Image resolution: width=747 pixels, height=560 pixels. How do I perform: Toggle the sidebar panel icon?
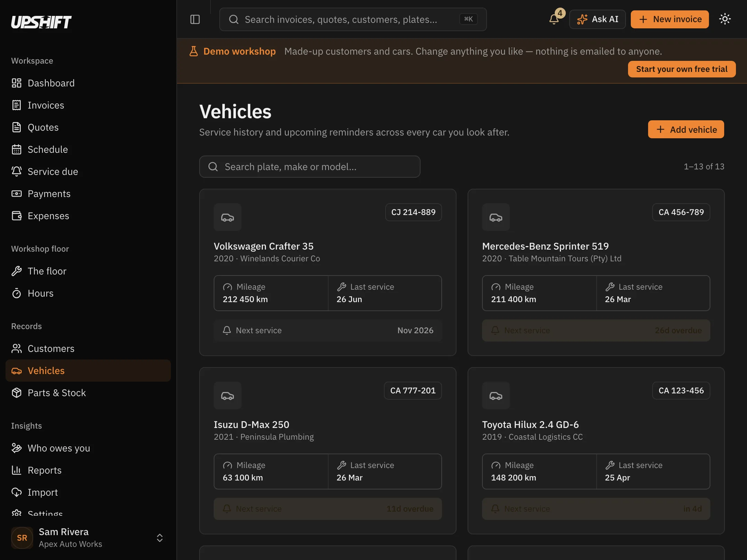click(x=195, y=19)
